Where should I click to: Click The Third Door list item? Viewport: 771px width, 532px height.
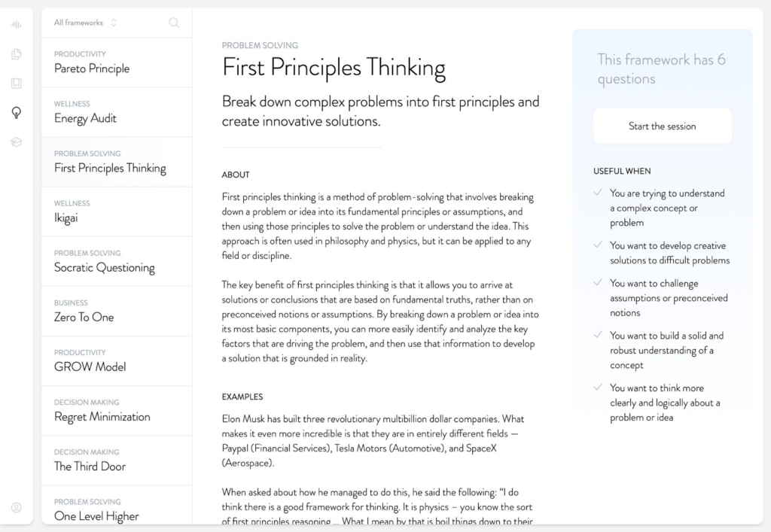tap(117, 461)
